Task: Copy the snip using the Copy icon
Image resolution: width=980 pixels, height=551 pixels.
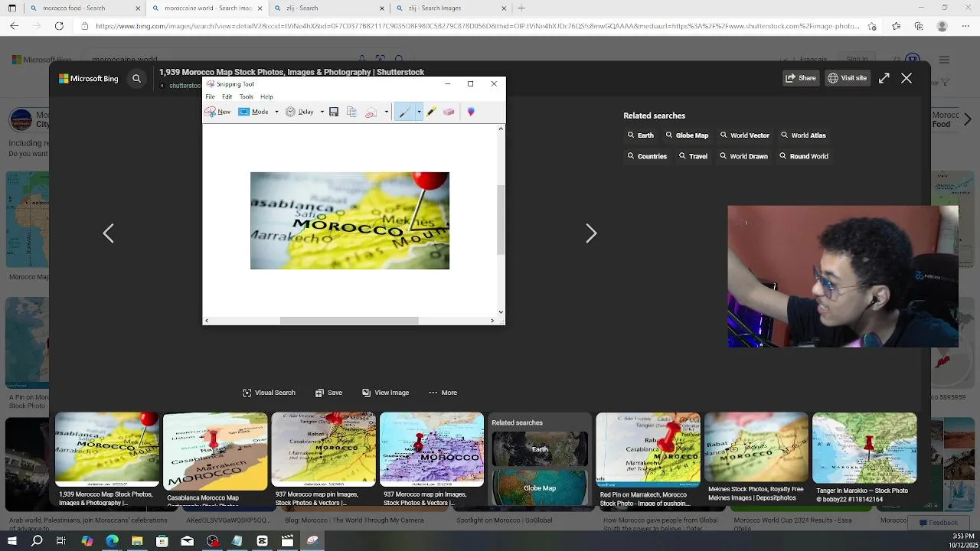Action: pyautogui.click(x=351, y=112)
